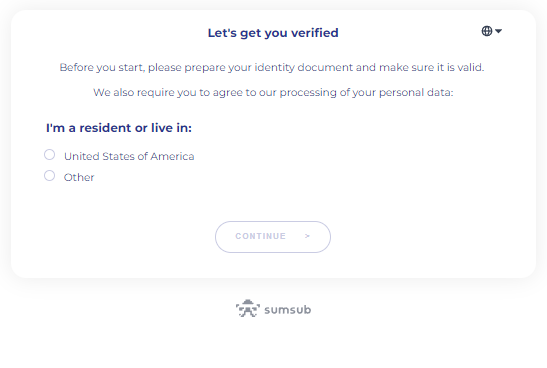Click the Sumsub mascot logo icon
547x368 pixels.
248,308
